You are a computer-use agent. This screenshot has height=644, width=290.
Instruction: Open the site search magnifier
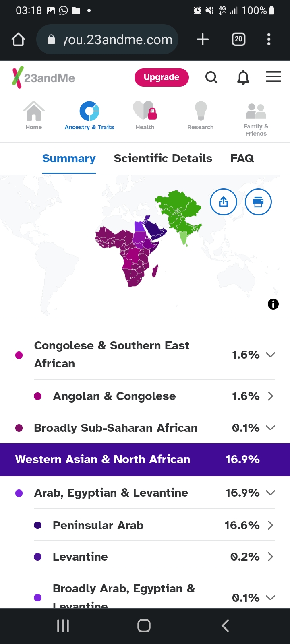click(x=211, y=77)
